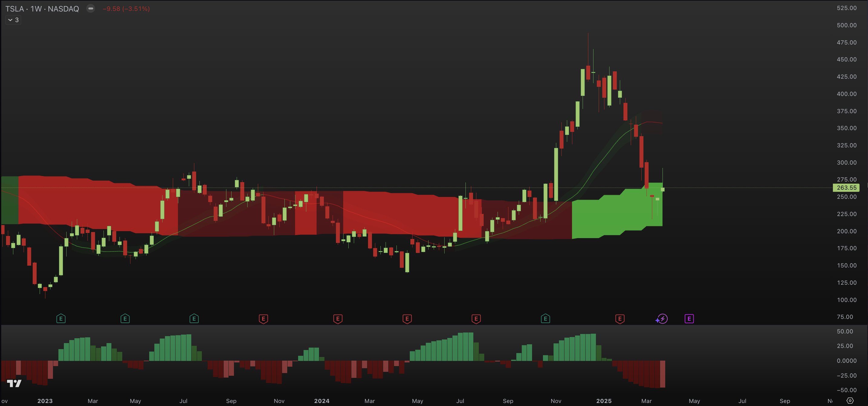Open the purple upcoming earnings E marker

tap(689, 318)
